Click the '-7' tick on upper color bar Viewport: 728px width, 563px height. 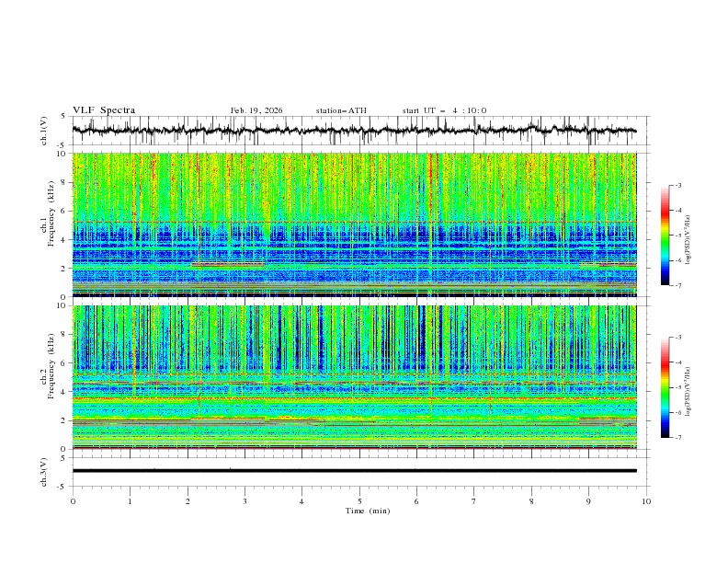click(678, 285)
